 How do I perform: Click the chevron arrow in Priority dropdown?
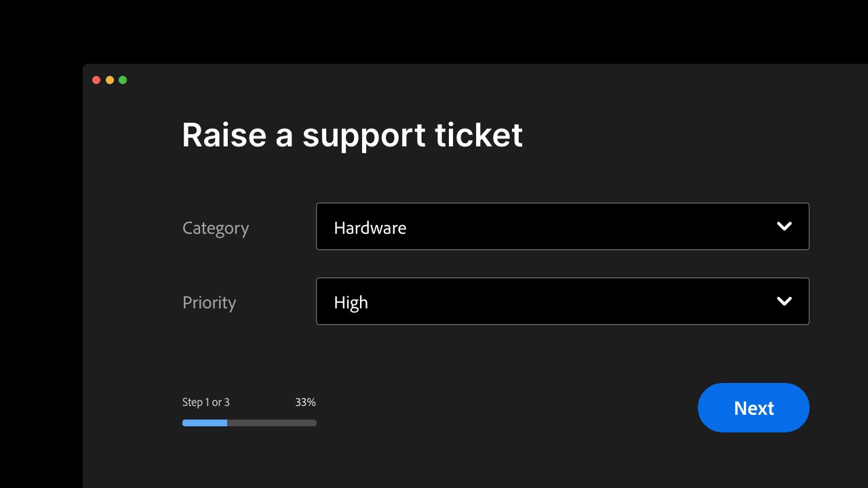tap(784, 301)
